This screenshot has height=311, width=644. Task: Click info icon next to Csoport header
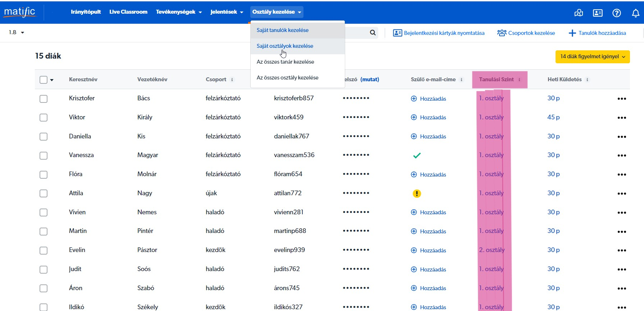point(232,80)
